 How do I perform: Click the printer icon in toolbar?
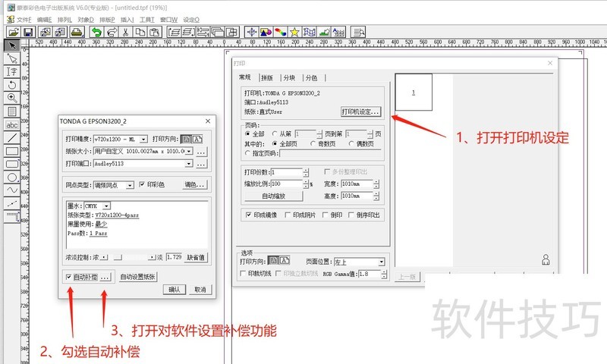pyautogui.click(x=77, y=32)
